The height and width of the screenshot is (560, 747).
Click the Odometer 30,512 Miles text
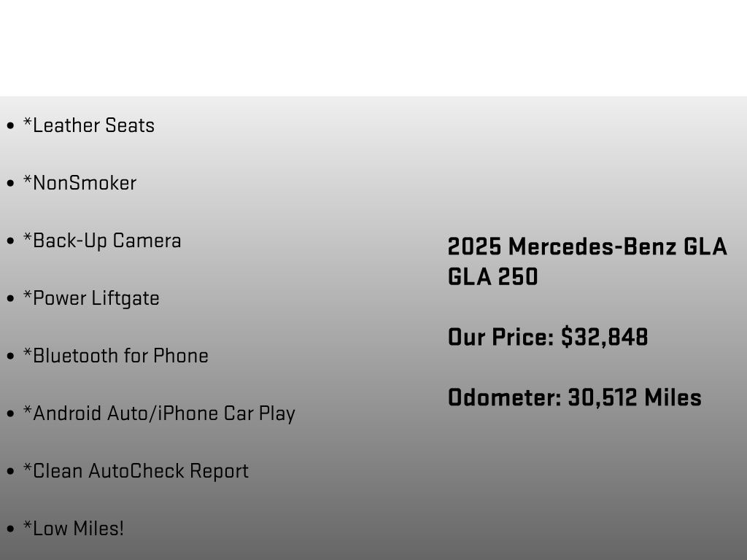(x=575, y=397)
